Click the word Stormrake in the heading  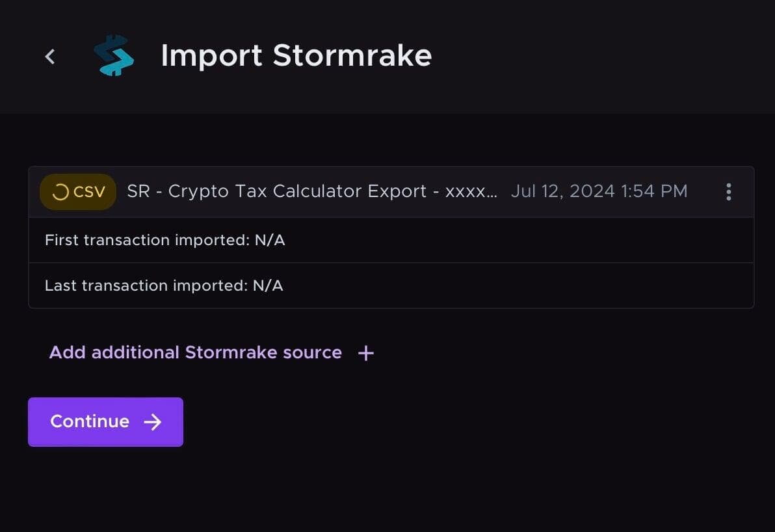[352, 55]
